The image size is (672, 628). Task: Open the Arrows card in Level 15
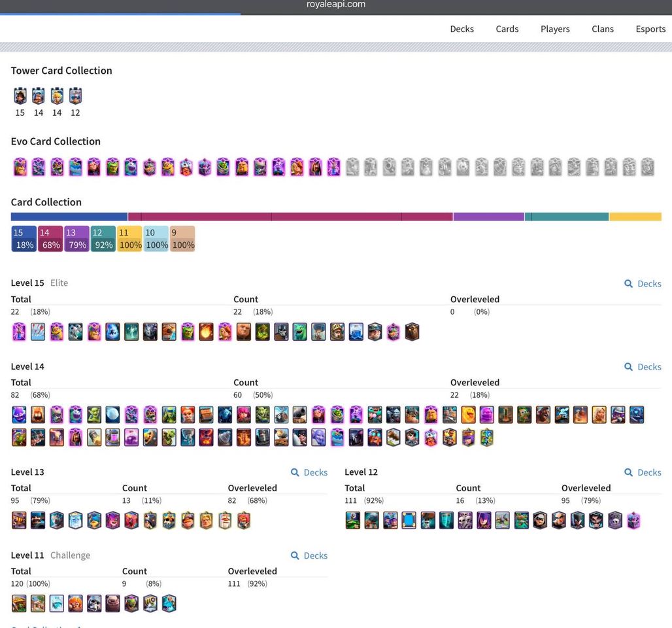click(x=38, y=332)
